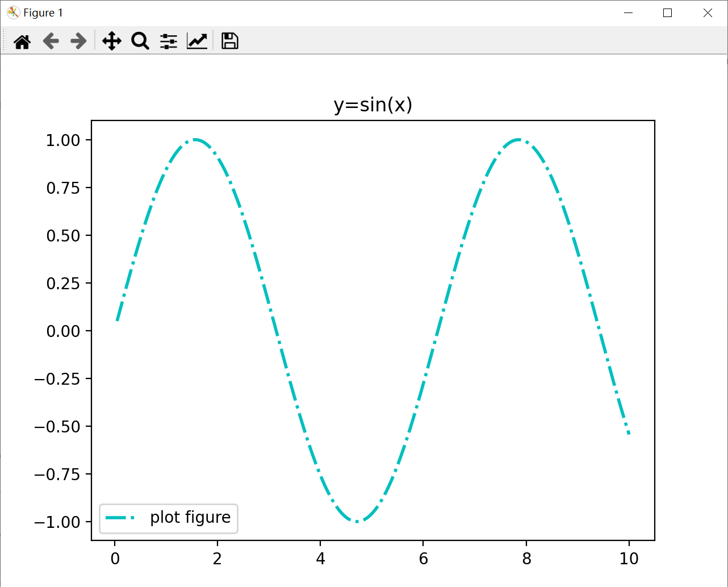The width and height of the screenshot is (728, 587).
Task: Open the Configure subplots dialog
Action: 169,41
